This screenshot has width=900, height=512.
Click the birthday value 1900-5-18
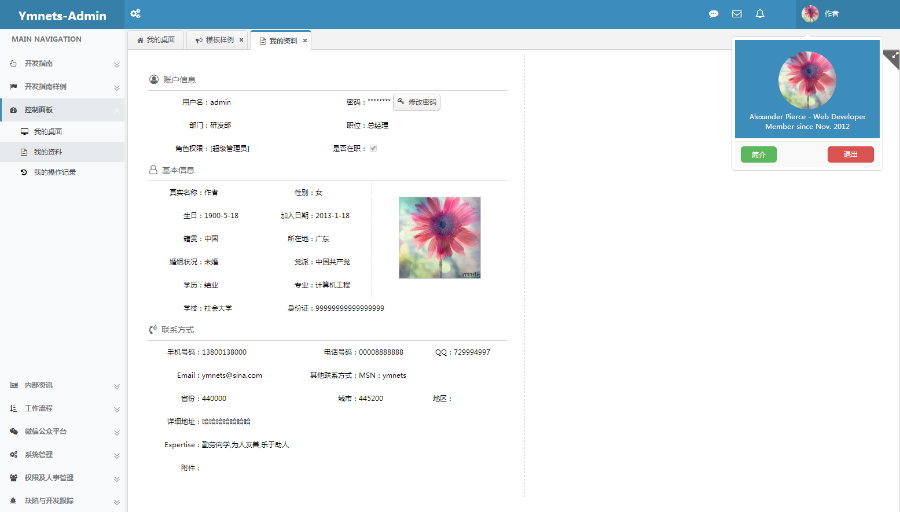222,216
